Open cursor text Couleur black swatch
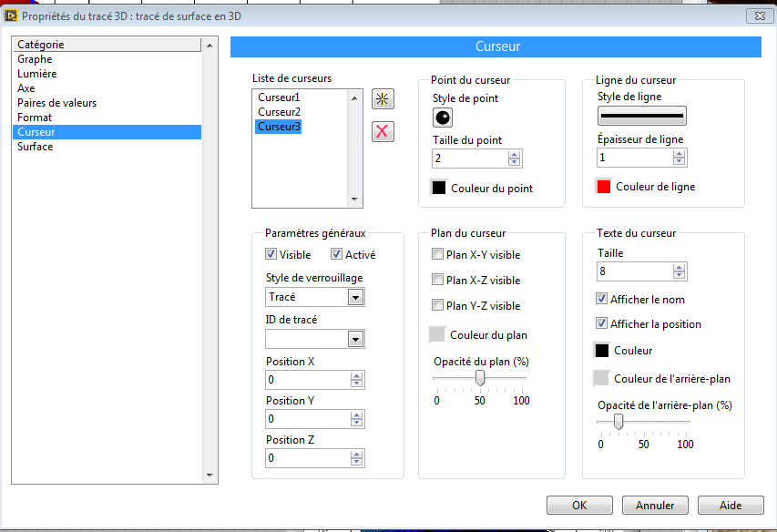 [x=601, y=350]
